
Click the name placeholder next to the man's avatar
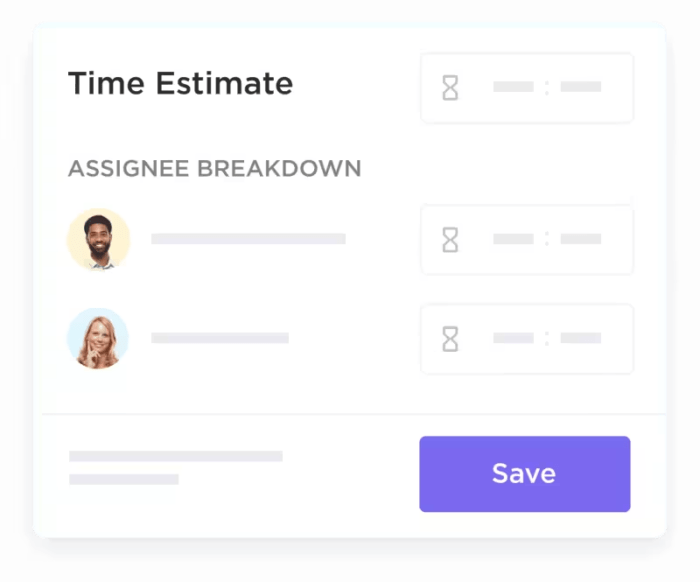coord(248,239)
